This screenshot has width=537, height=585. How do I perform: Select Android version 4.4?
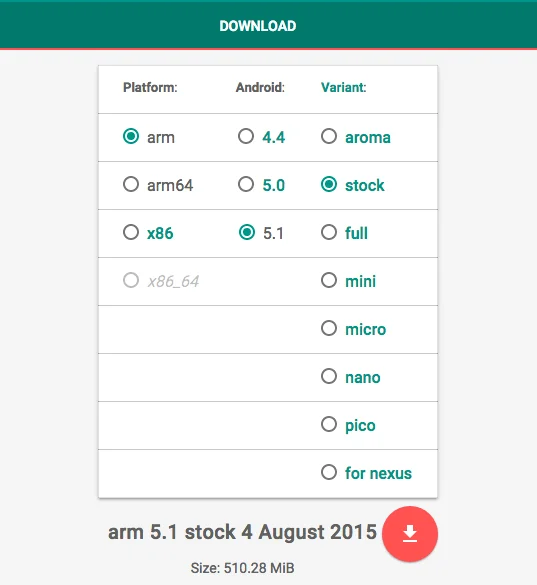point(246,137)
